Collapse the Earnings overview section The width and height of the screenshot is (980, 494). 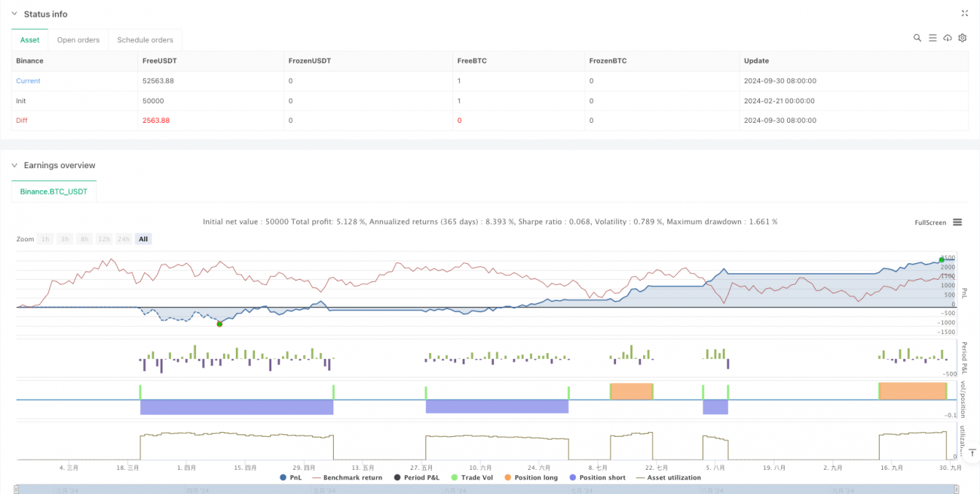[x=14, y=165]
